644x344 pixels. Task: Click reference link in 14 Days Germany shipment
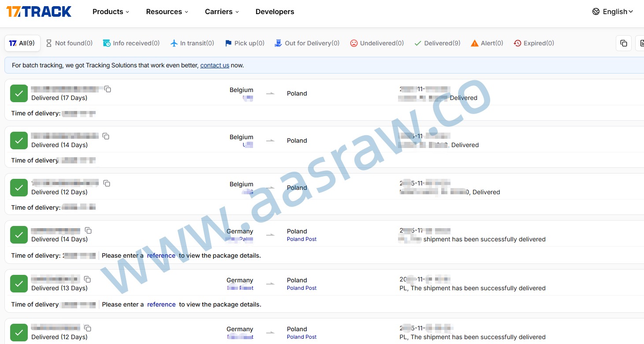[x=161, y=255]
